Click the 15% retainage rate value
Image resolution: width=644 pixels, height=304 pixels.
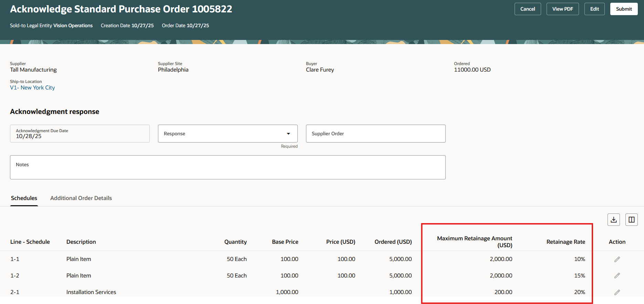[580, 275]
